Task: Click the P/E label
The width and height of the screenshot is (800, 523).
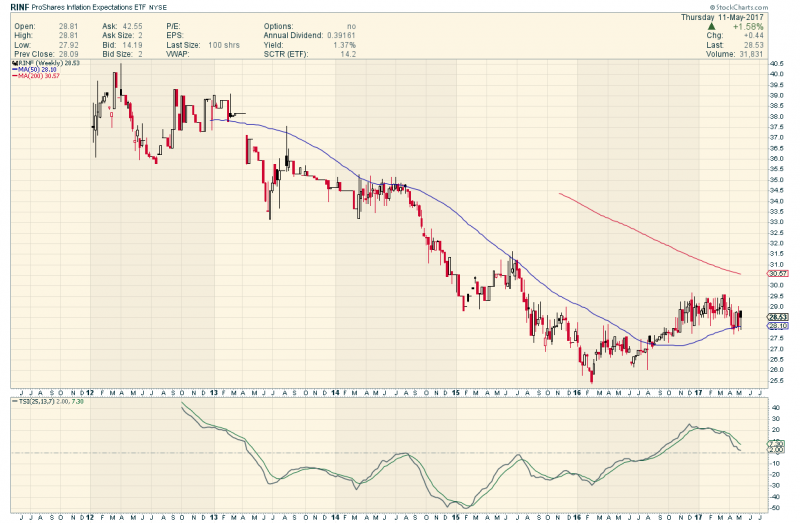Action: pyautogui.click(x=173, y=26)
